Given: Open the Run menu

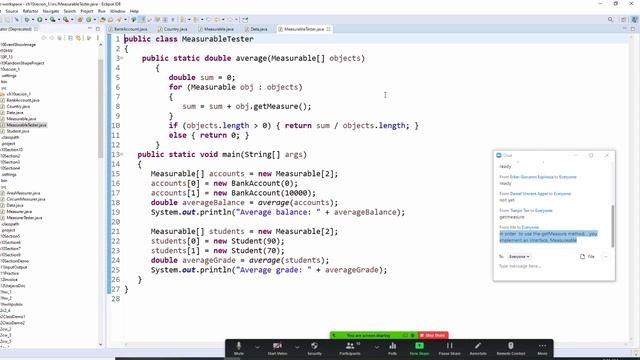Looking at the screenshot, I should (x=102, y=11).
